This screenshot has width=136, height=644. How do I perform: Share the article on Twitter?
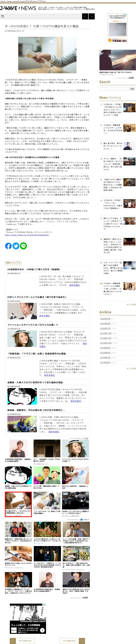coord(16,246)
